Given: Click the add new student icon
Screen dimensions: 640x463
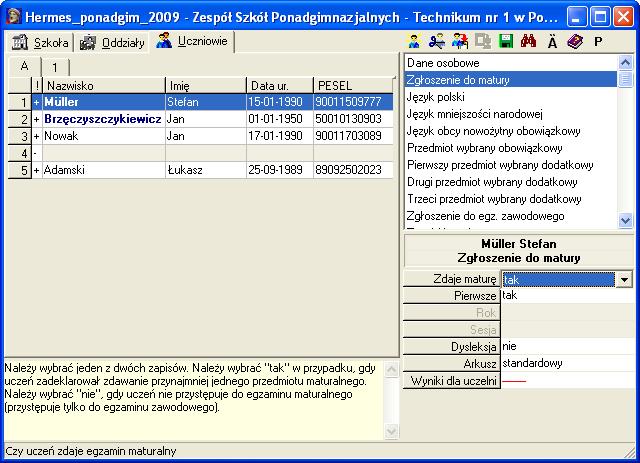Looking at the screenshot, I should [414, 42].
